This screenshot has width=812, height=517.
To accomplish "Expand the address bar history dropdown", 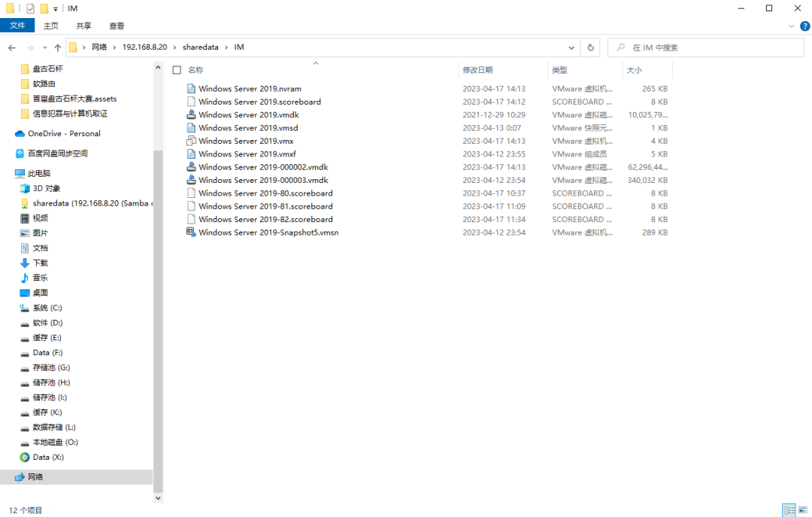I will coord(571,47).
